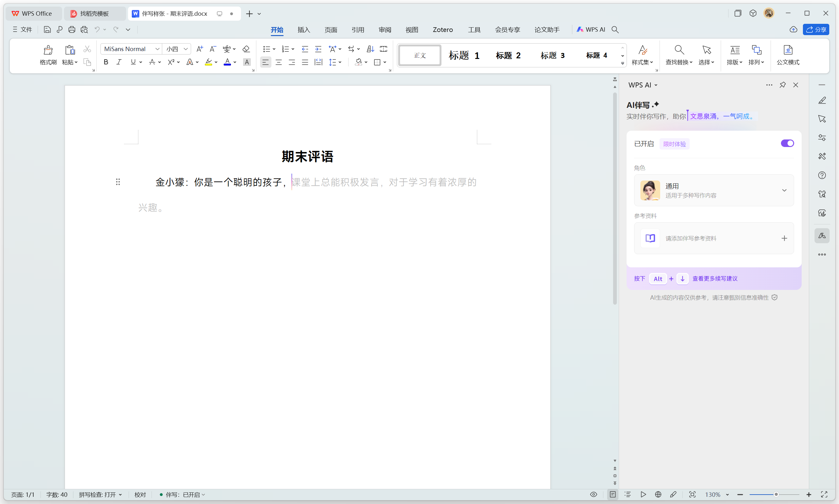839x504 pixels.
Task: Open the font size 小四 dropdown
Action: (186, 49)
